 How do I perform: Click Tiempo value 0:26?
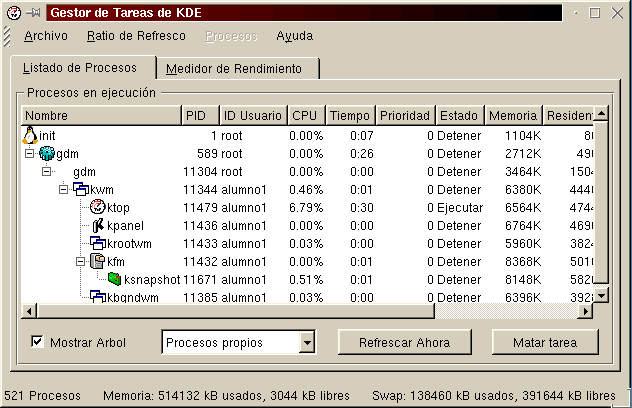362,154
